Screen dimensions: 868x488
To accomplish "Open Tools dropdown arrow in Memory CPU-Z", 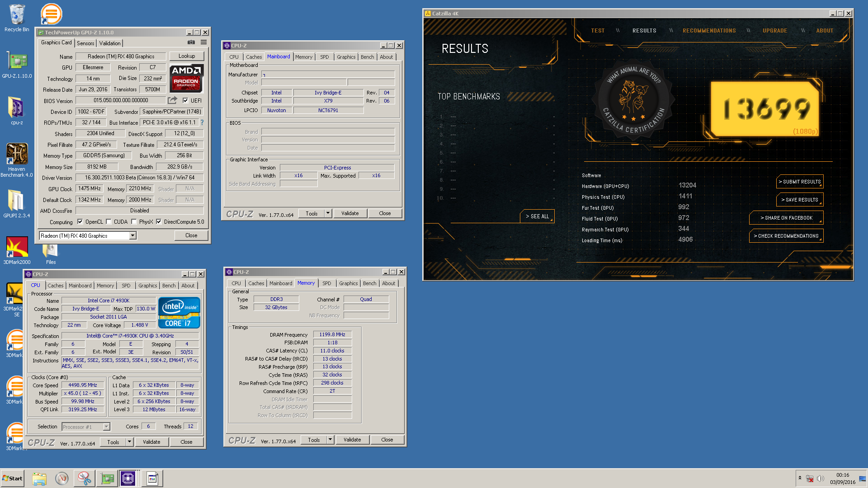I will pyautogui.click(x=330, y=440).
